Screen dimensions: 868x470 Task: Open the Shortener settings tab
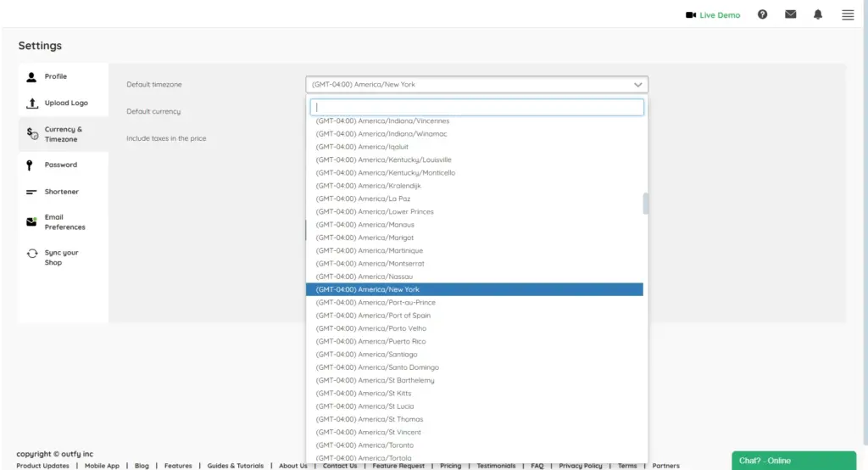coord(61,192)
